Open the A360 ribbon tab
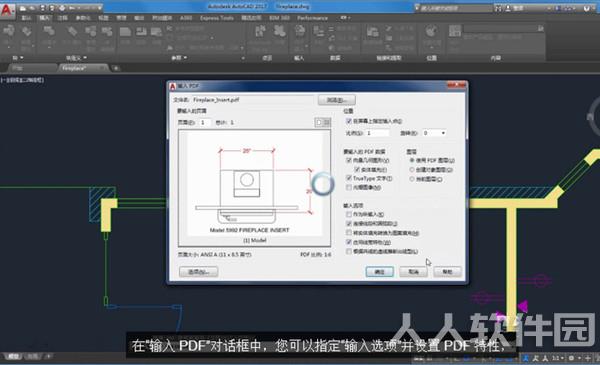This screenshot has height=365, width=600. tap(186, 18)
